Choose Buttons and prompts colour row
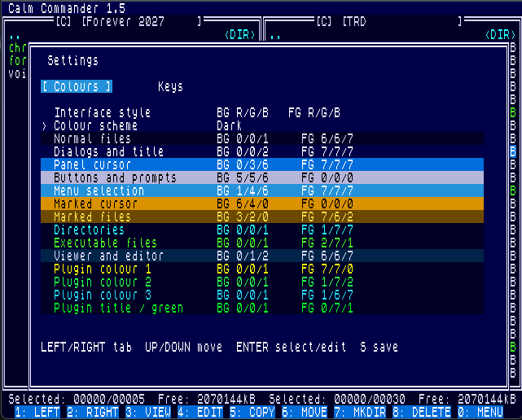The height and width of the screenshot is (420, 522). tap(262, 177)
